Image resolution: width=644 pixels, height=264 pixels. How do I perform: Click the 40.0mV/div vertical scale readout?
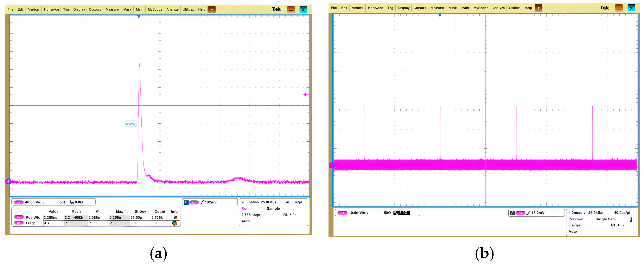click(x=35, y=202)
